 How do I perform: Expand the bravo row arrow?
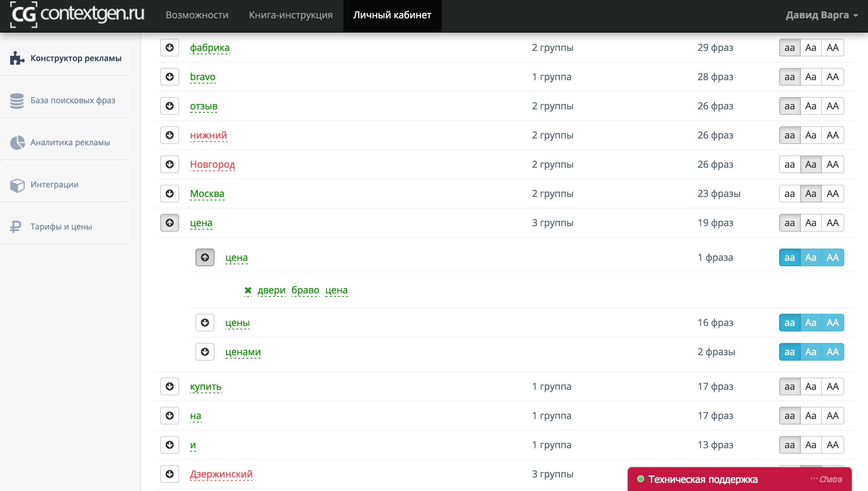(170, 77)
